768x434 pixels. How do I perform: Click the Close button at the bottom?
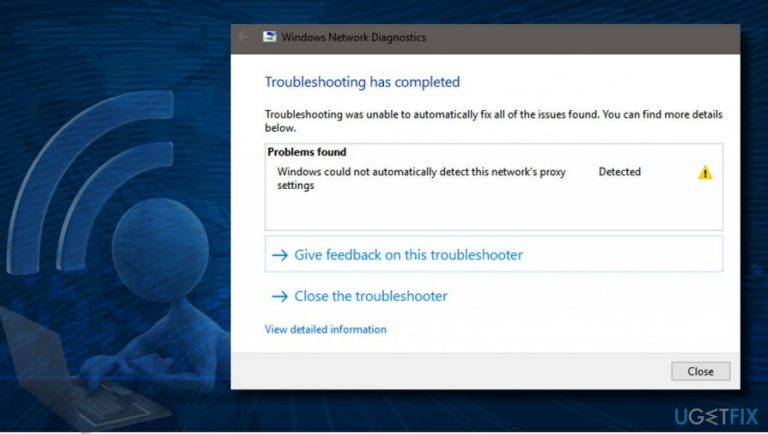pos(700,371)
